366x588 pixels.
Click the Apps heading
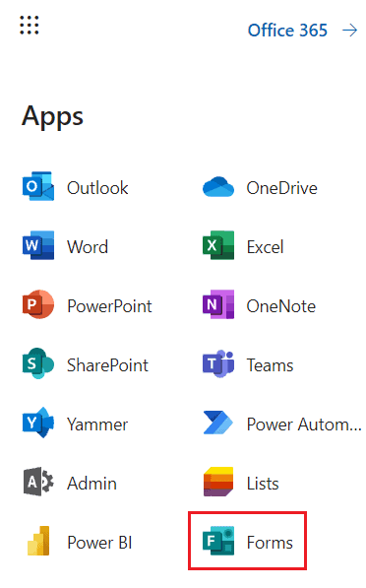(53, 116)
